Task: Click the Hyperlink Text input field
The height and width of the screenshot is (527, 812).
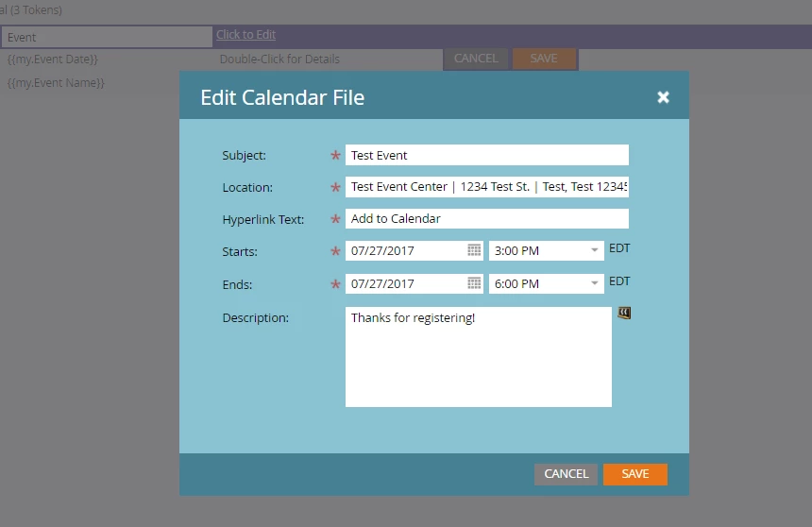Action: 487,219
